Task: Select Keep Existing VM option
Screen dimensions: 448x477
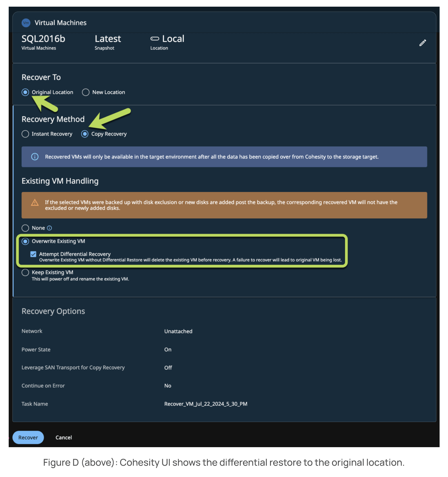Action: (26, 273)
